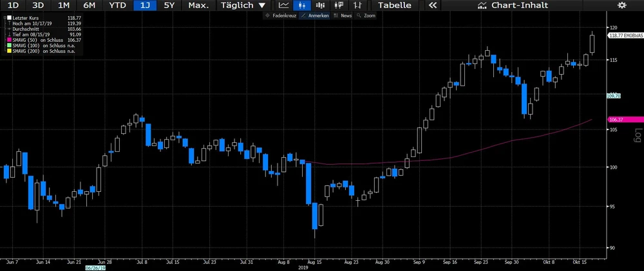Switch to line chart type icon

tap(284, 5)
